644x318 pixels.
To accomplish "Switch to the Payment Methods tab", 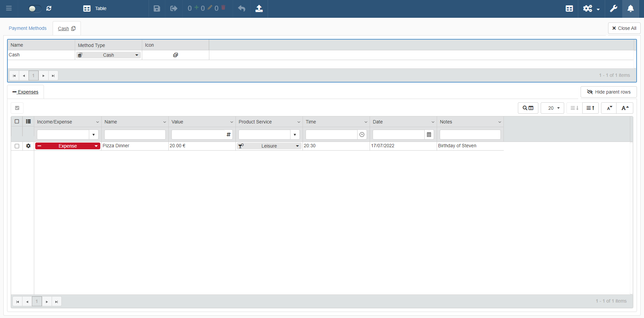I will [x=28, y=28].
